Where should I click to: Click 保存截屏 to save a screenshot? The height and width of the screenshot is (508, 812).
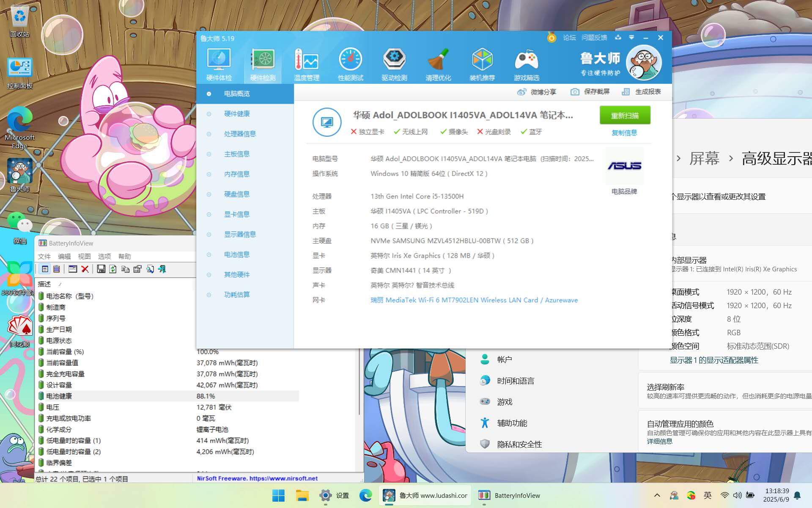tap(590, 92)
